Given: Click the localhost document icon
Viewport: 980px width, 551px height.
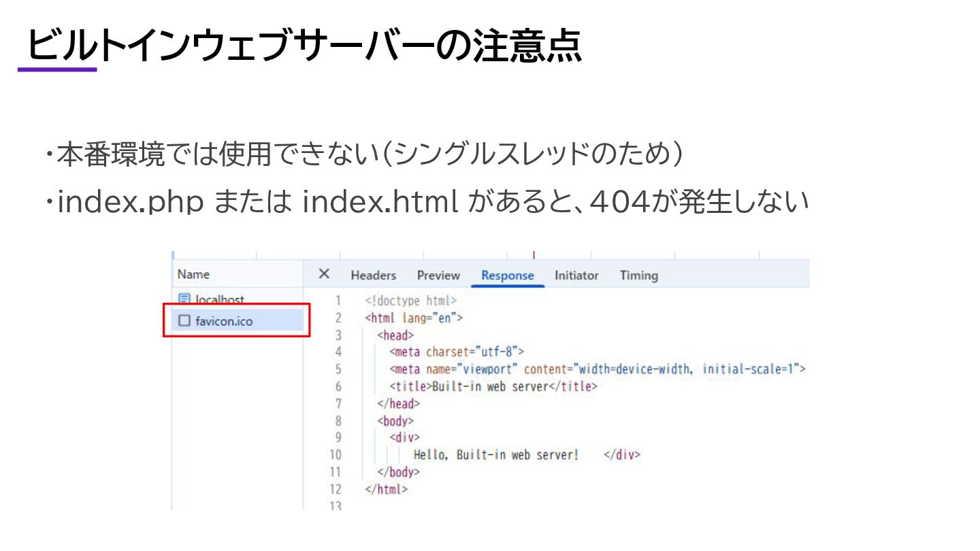Looking at the screenshot, I should pos(184,299).
